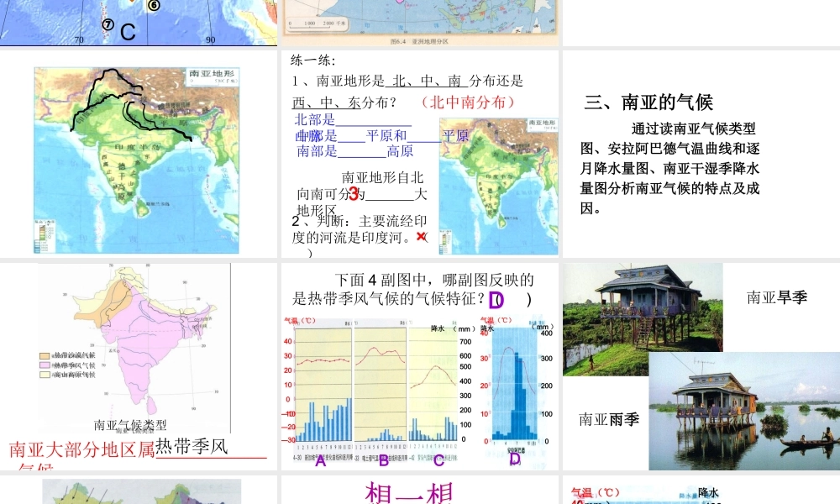Open the 三、南亚的气候 slide
Viewport: 840px width, 504px height.
coord(701,154)
